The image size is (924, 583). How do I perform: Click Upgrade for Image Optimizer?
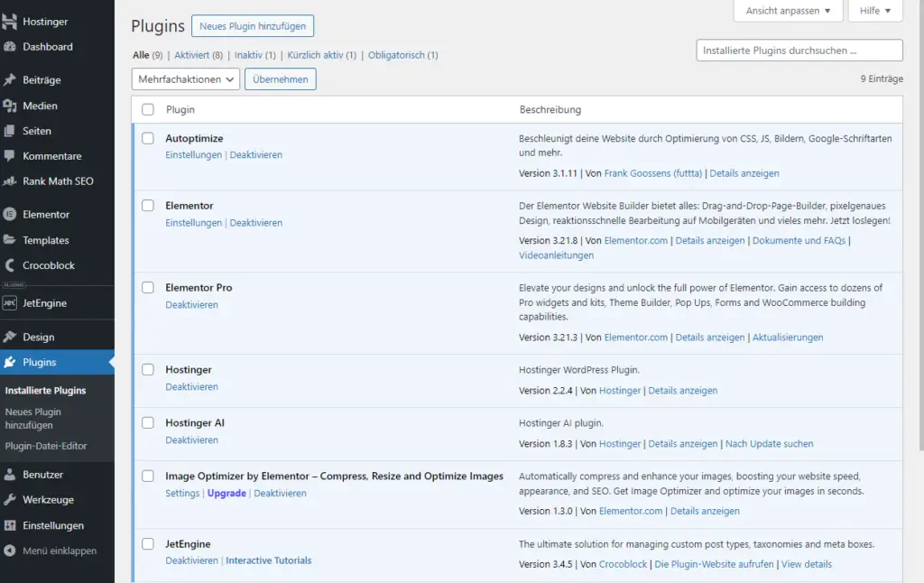[226, 494]
